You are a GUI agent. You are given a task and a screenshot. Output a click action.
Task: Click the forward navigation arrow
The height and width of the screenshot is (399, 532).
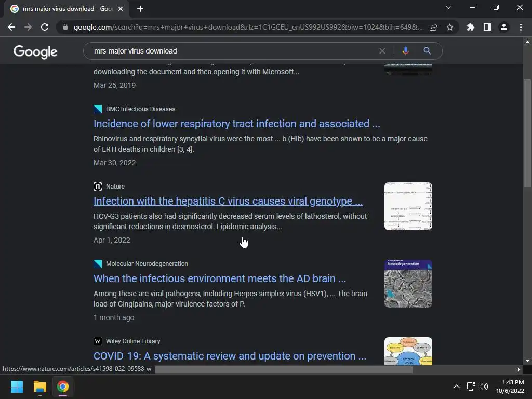click(x=28, y=27)
